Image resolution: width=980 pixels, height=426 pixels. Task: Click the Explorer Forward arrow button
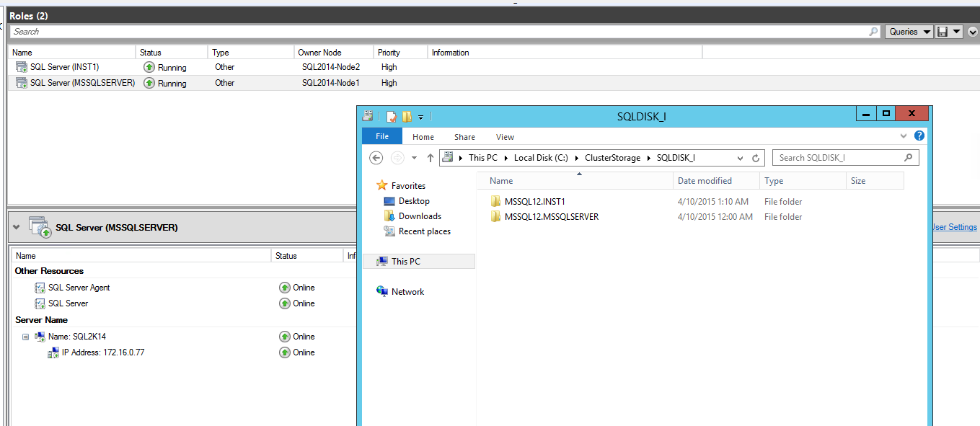[397, 158]
